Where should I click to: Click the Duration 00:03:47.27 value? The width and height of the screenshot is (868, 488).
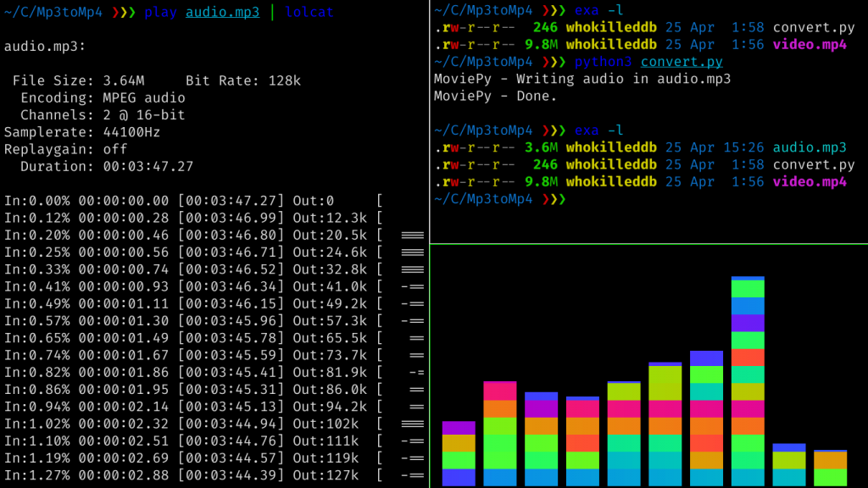point(147,166)
